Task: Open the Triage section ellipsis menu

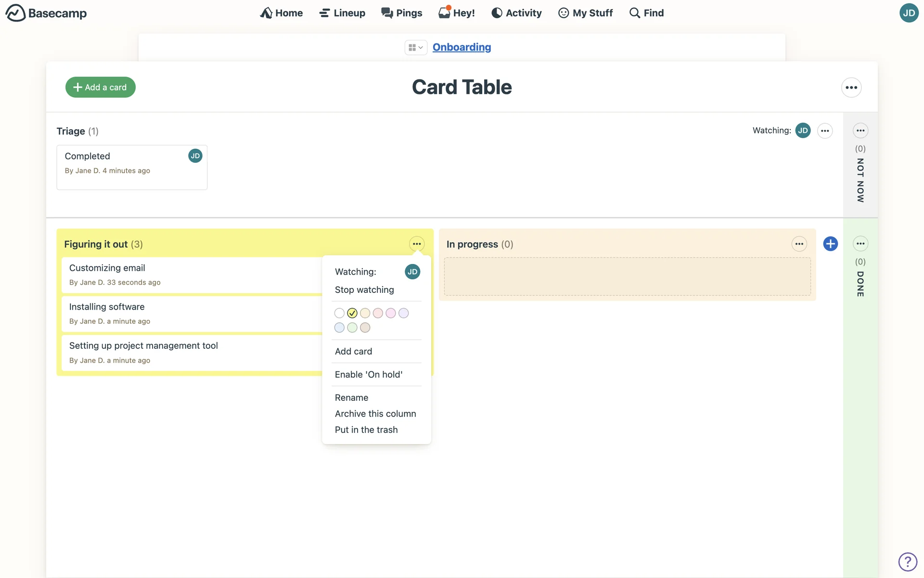Action: pos(825,131)
